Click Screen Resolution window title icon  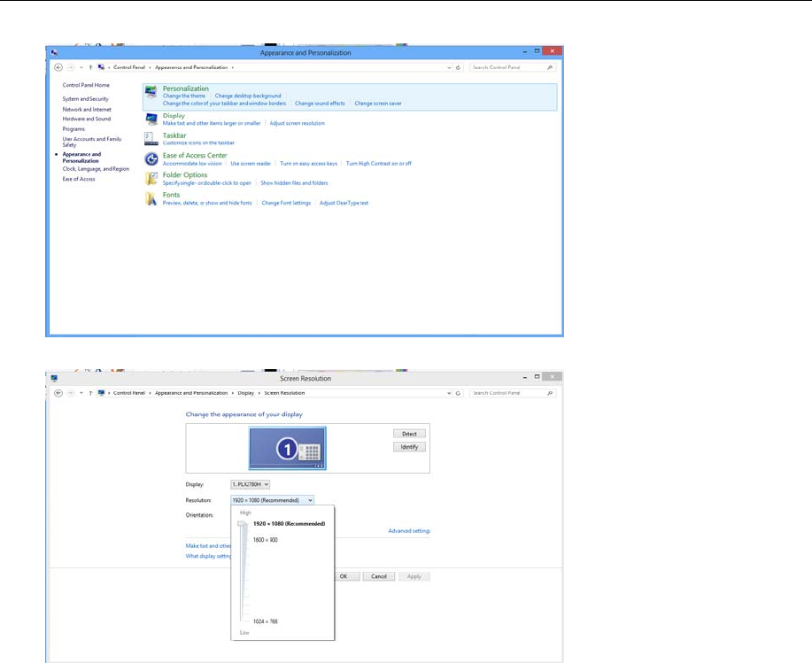54,378
